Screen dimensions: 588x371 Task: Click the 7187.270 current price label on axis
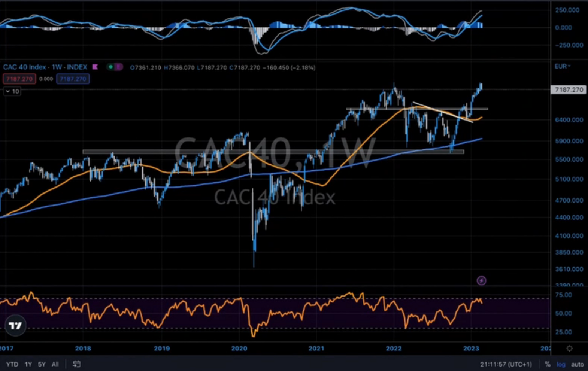tap(569, 90)
